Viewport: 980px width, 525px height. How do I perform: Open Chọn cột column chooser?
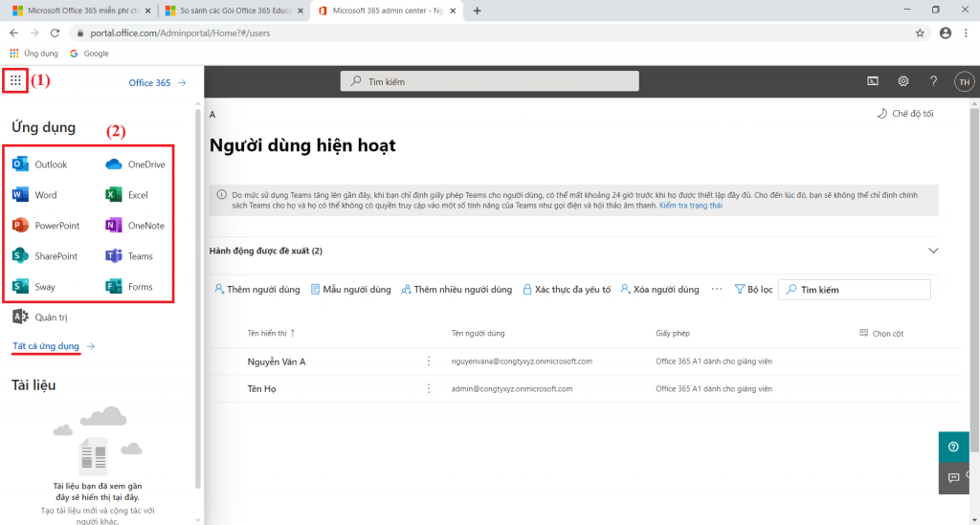point(881,334)
